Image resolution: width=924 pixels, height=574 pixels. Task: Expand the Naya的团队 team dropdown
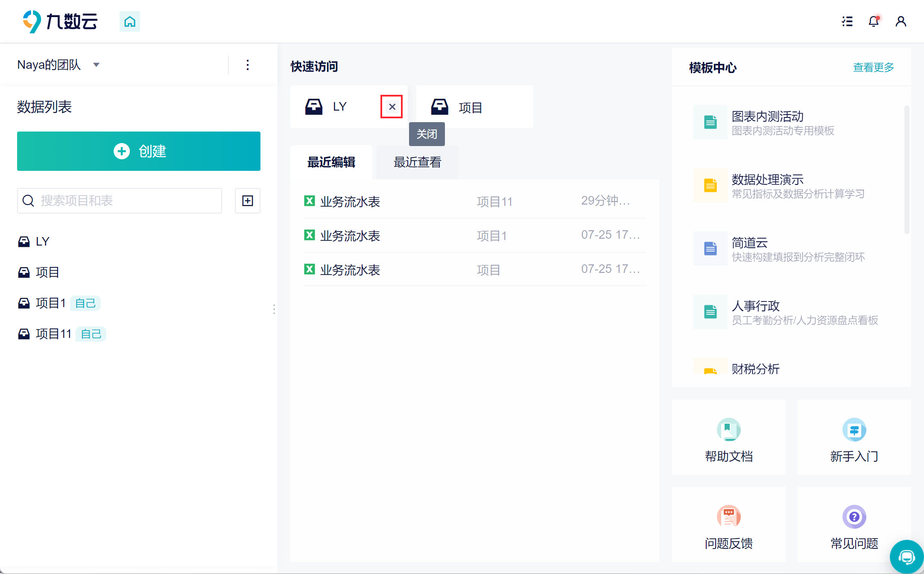(x=96, y=65)
